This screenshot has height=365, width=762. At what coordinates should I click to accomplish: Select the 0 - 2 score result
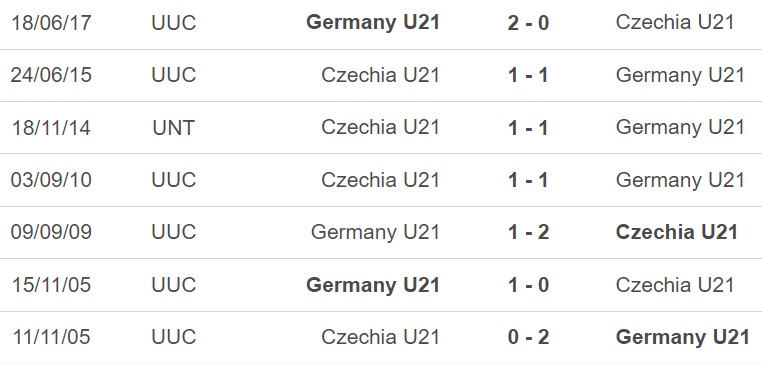[528, 337]
